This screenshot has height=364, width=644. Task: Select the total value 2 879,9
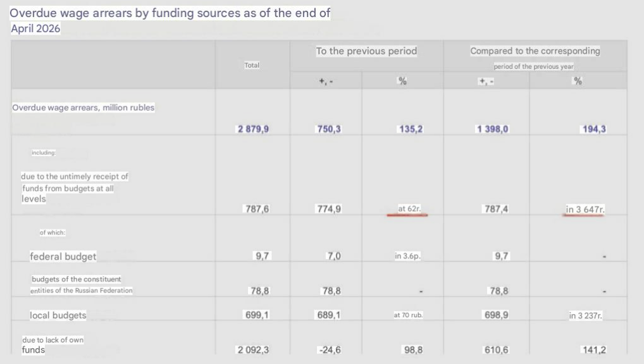[x=254, y=129]
